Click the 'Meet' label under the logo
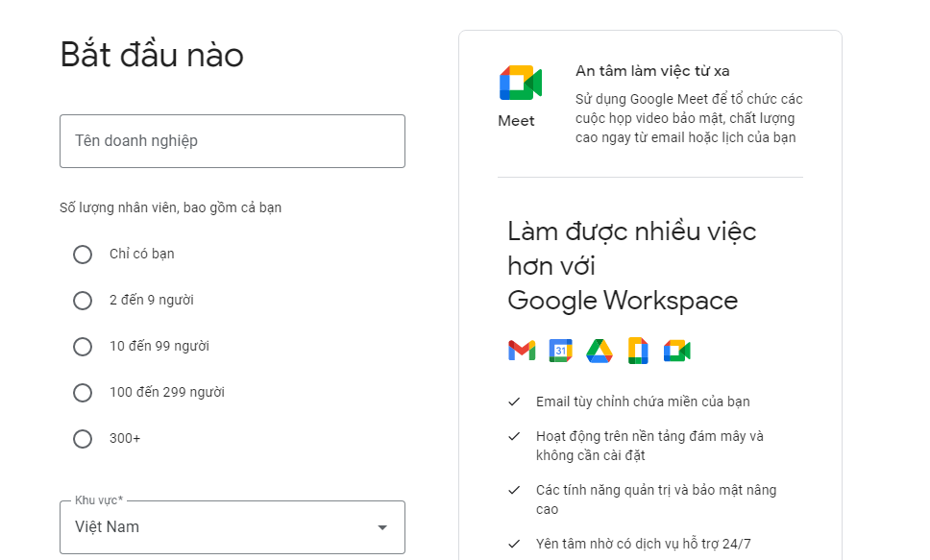 coord(516,121)
